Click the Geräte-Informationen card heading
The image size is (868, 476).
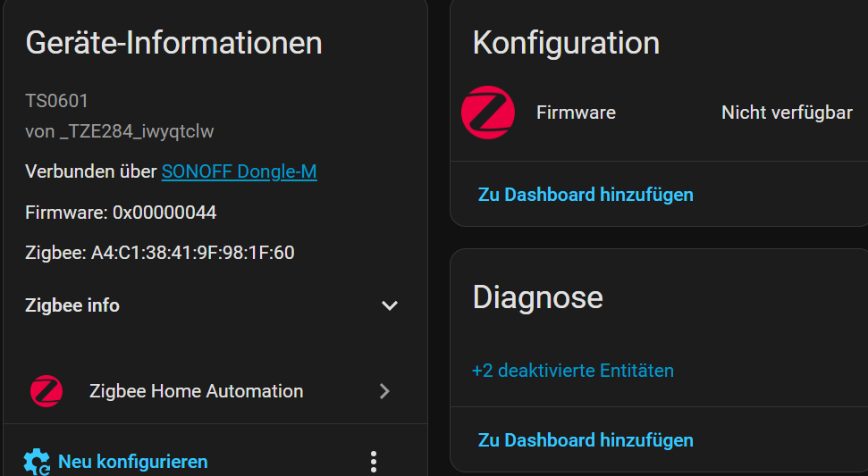click(173, 43)
